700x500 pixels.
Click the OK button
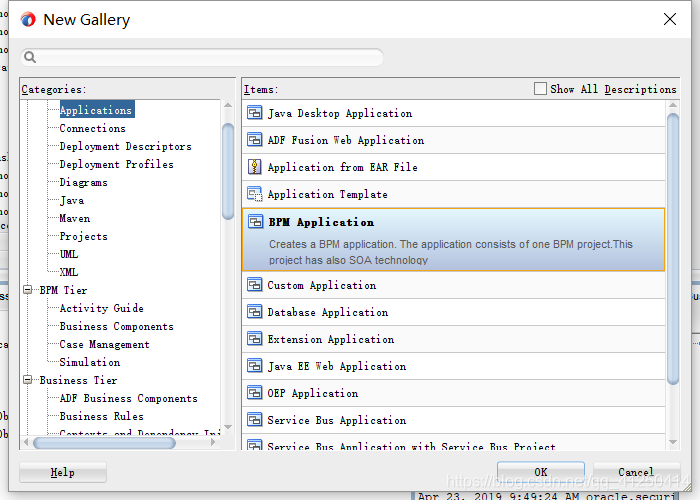(541, 472)
